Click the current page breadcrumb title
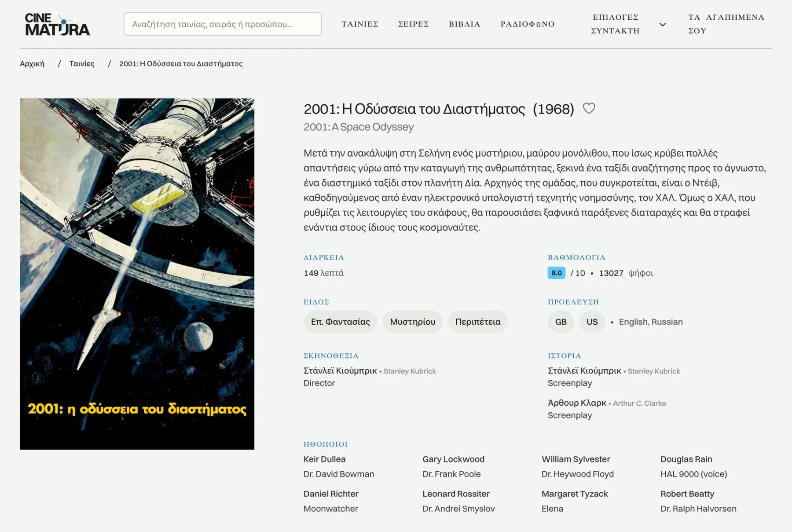Image resolution: width=792 pixels, height=532 pixels. 181,64
